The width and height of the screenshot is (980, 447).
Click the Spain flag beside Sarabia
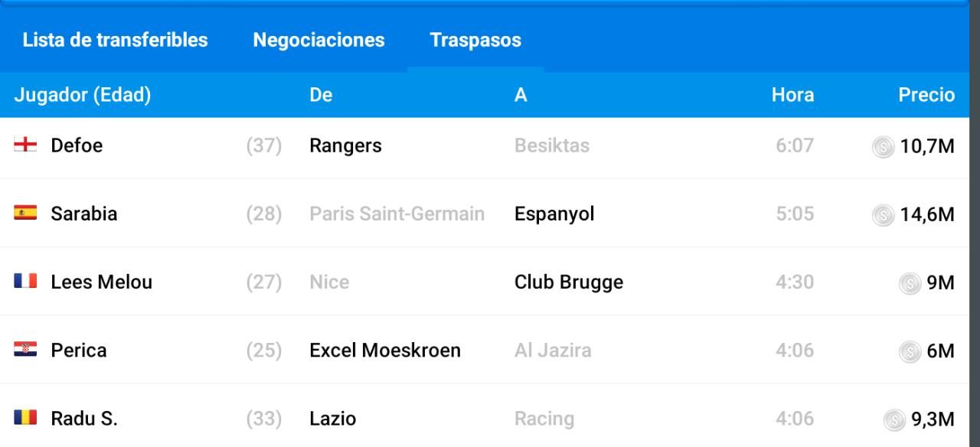click(x=25, y=213)
